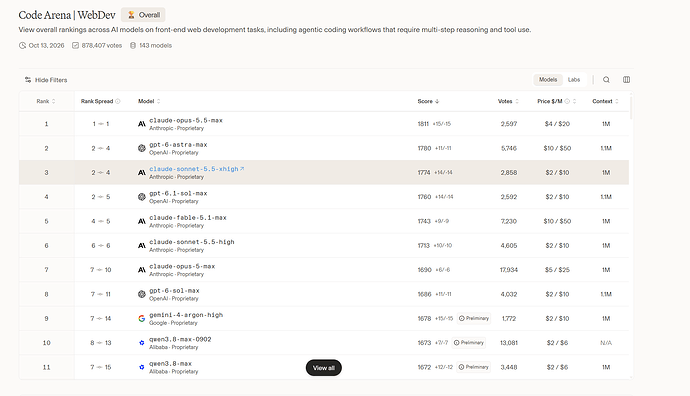Click the clock icon beside Oct 13 date

coord(22,45)
